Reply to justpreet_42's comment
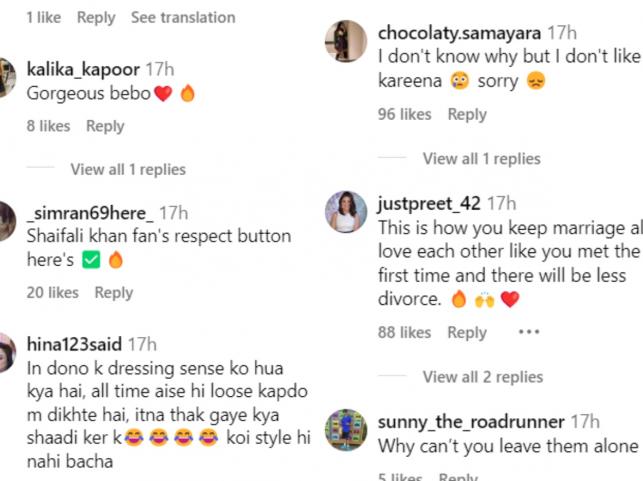This screenshot has height=481, width=643. click(467, 333)
